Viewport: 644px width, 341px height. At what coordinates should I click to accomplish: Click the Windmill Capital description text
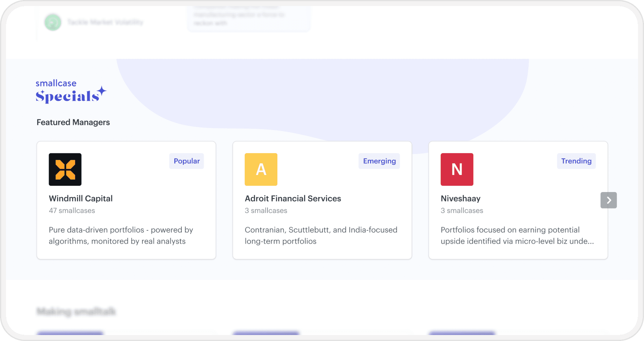click(121, 235)
